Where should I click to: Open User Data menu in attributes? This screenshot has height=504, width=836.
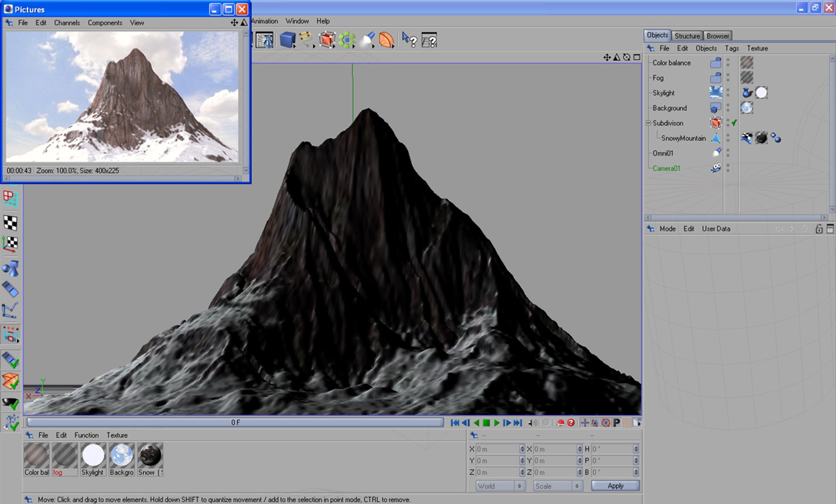[x=716, y=229]
